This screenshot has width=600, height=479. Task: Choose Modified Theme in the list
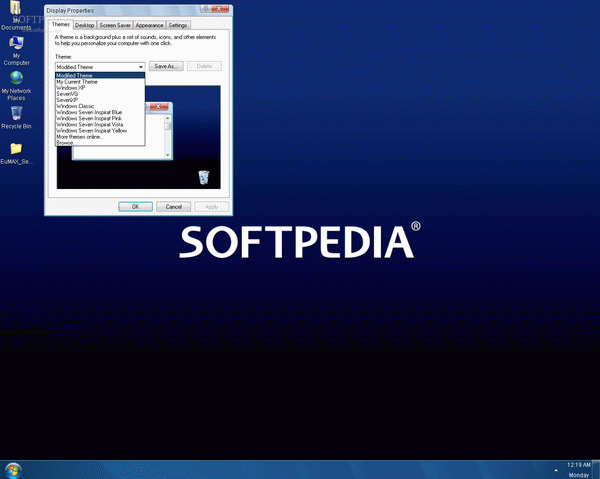[x=100, y=75]
